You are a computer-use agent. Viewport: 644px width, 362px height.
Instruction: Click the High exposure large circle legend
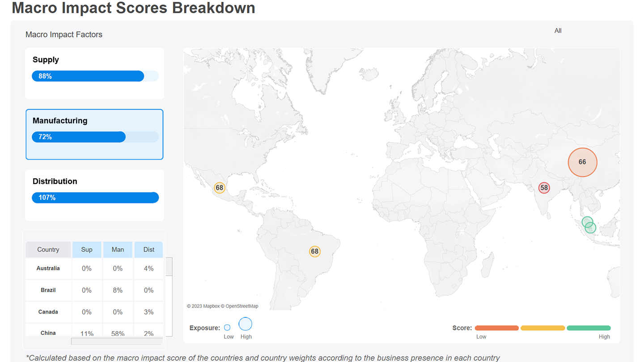246,324
